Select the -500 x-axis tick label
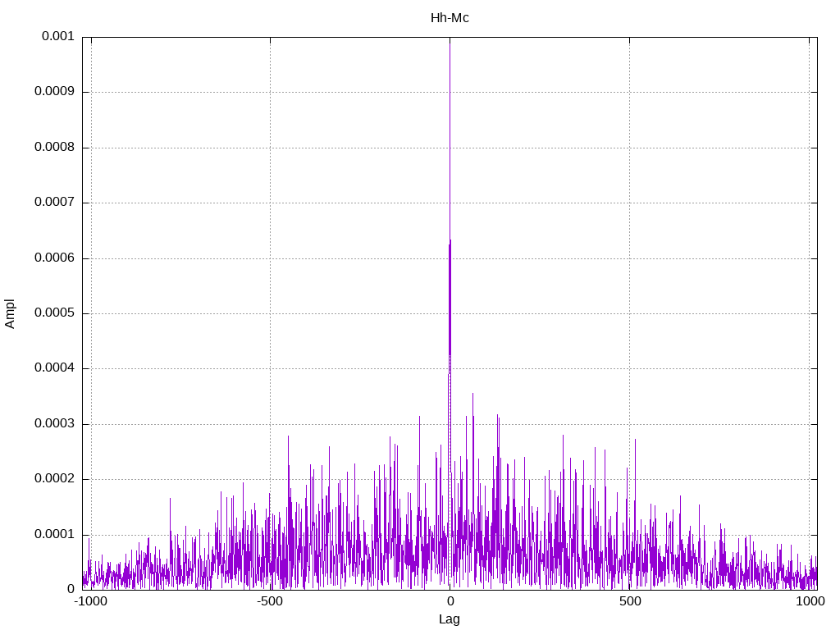Image resolution: width=840 pixels, height=630 pixels. point(269,602)
